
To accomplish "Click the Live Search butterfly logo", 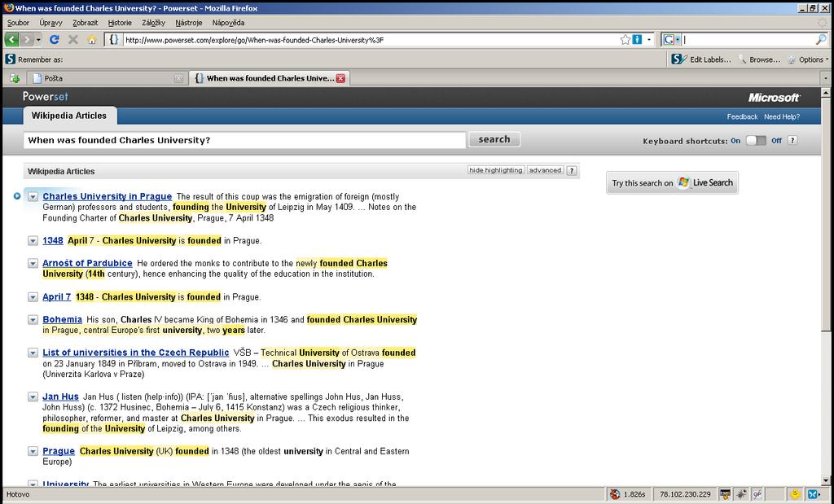I will (683, 182).
